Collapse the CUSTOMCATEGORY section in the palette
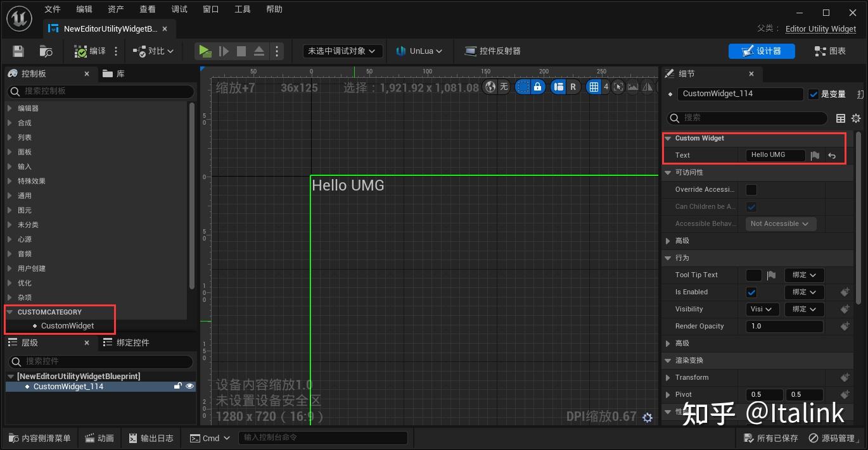This screenshot has width=868, height=450. pyautogui.click(x=10, y=311)
